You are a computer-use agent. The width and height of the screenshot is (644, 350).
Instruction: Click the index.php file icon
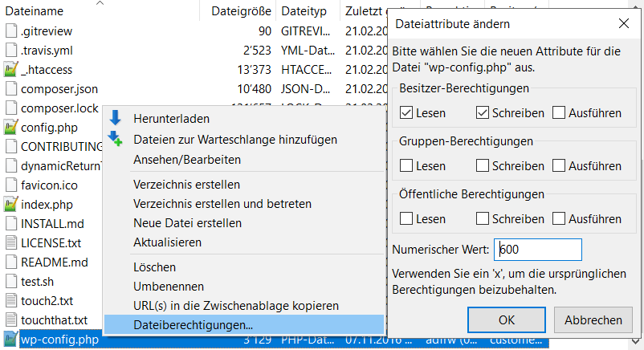pos(10,205)
